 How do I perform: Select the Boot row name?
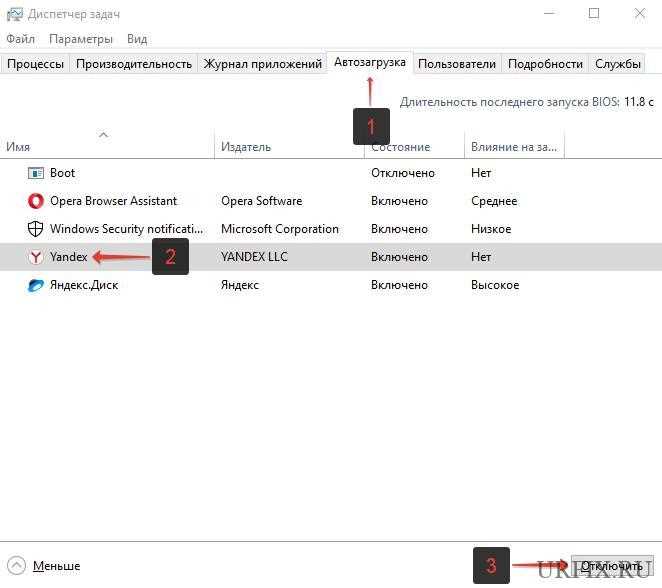[x=62, y=173]
